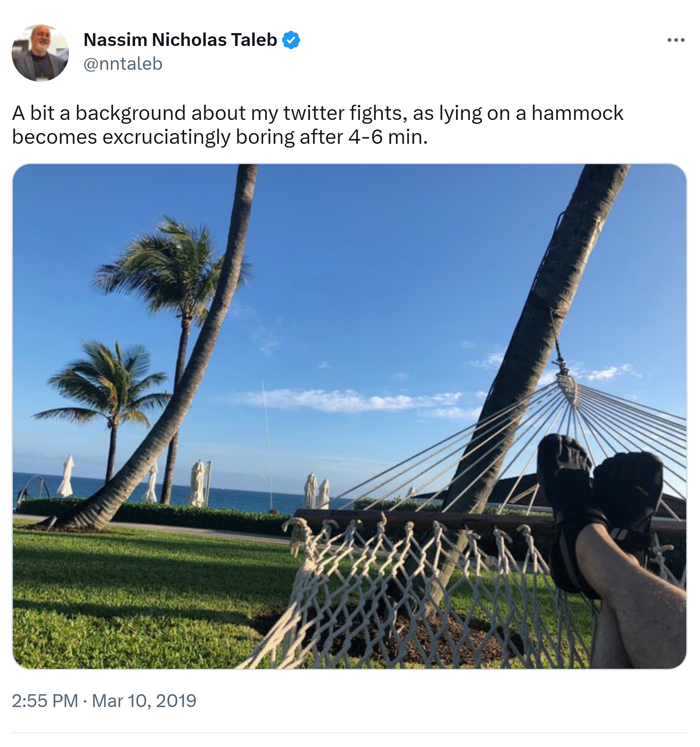This screenshot has width=700, height=747.
Task: Click the blue verified badge
Action: (x=291, y=40)
